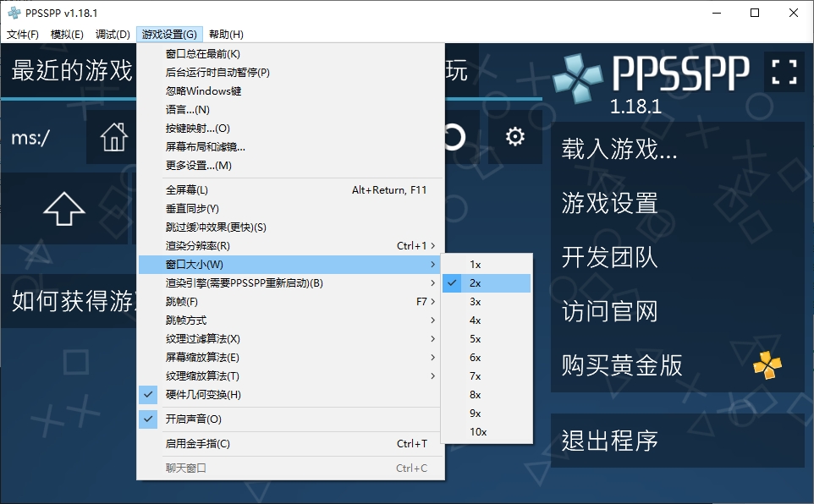
Task: Click the circular refresh icon
Action: point(454,137)
